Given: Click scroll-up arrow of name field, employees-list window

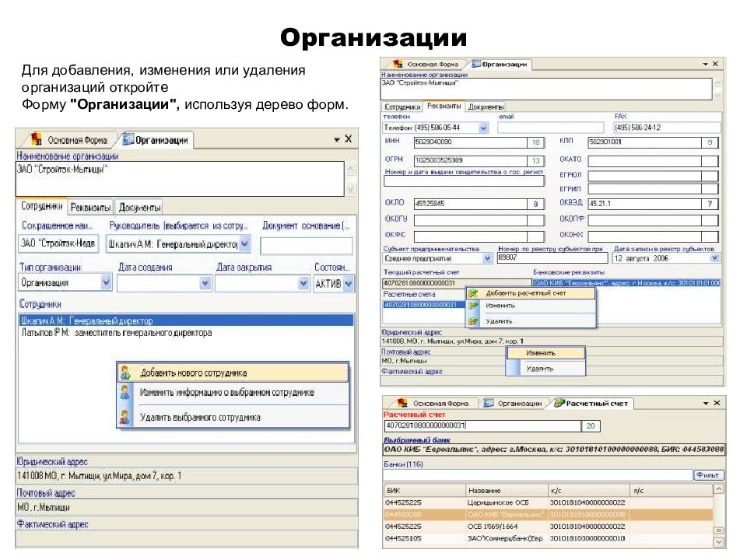Looking at the screenshot, I should 351,168.
